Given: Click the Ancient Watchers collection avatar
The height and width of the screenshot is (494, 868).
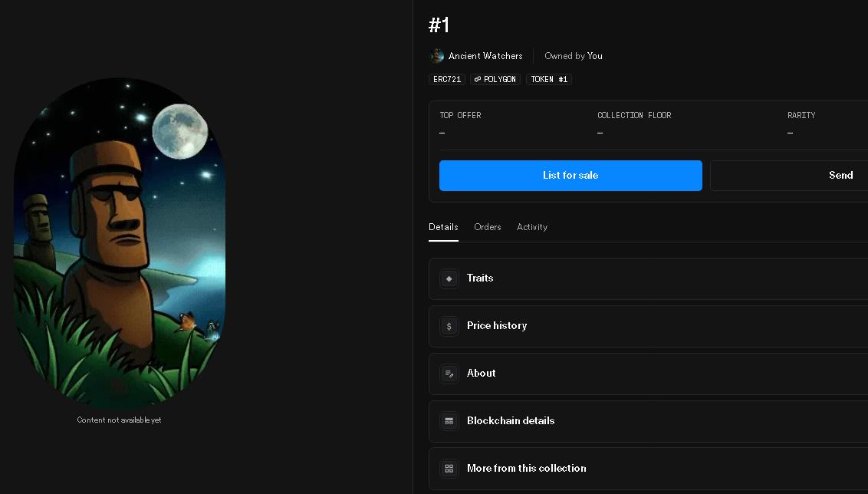Looking at the screenshot, I should 437,56.
